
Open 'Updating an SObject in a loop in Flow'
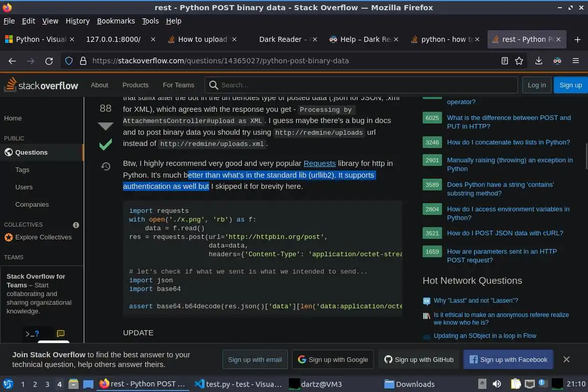coord(485,336)
